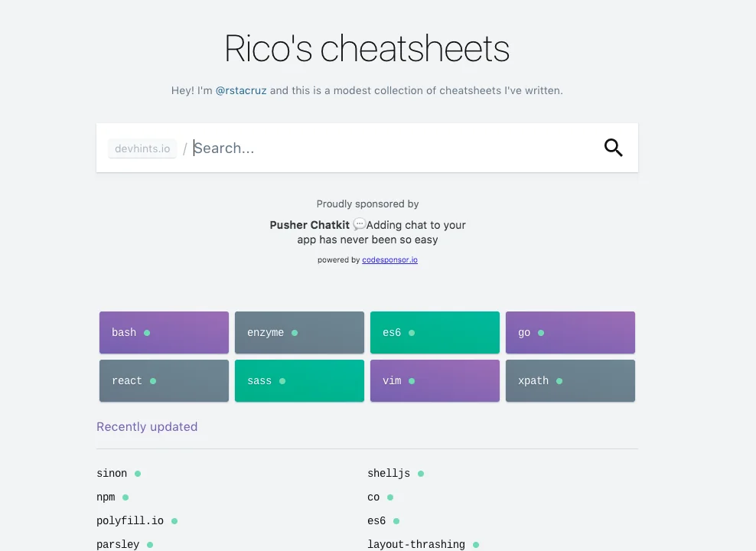Screen dimensions: 756x551
Task: Click the devhints.io badge in the search bar
Action: (x=142, y=148)
